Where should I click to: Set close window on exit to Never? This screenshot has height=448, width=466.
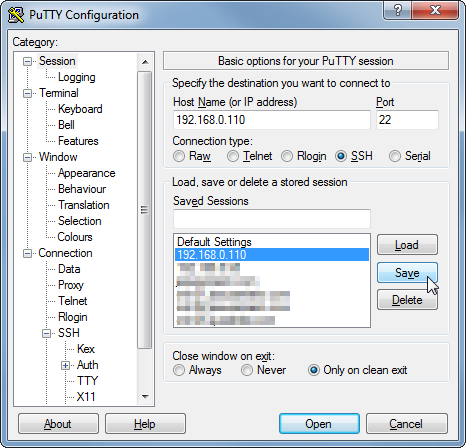[247, 370]
